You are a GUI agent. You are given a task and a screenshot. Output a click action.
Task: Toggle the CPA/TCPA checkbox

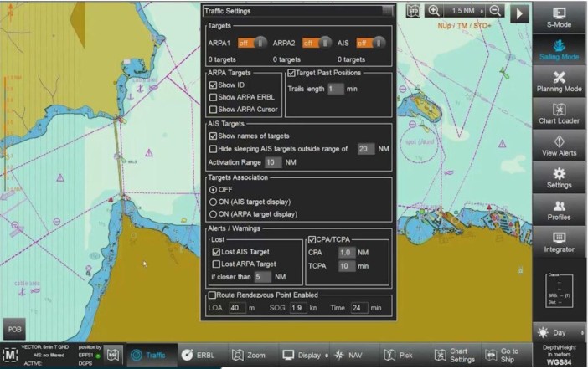click(x=312, y=239)
